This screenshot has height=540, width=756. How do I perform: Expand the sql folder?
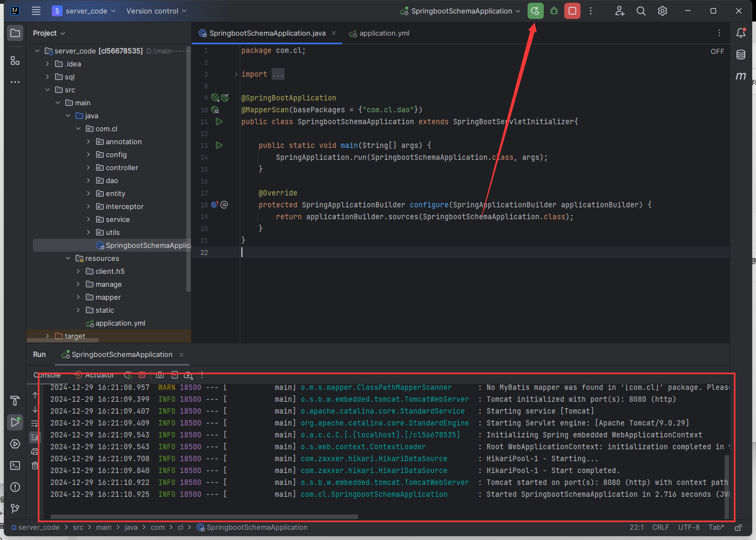pos(48,77)
